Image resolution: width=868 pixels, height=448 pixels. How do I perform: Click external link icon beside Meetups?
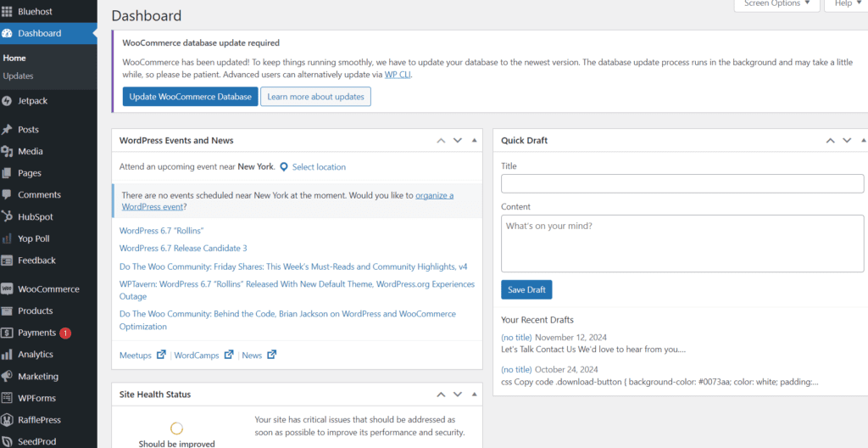(161, 355)
